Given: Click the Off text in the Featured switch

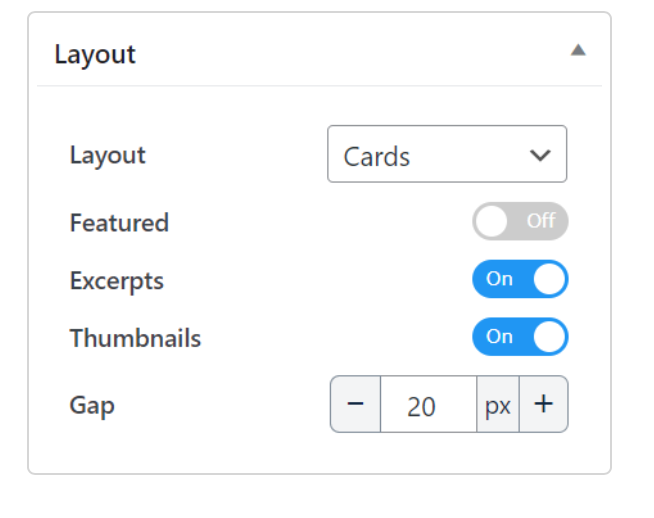Looking at the screenshot, I should (540, 221).
